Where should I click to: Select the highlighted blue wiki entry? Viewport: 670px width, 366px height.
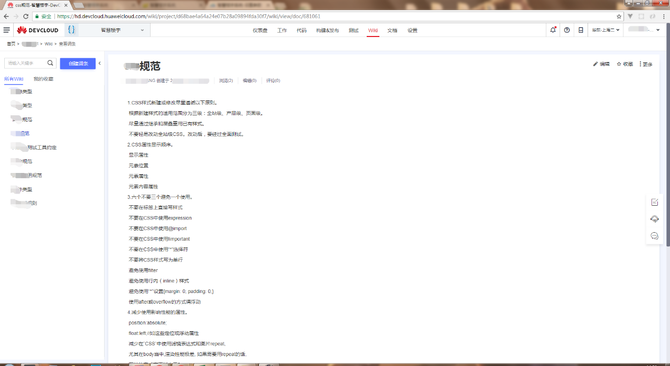21,133
